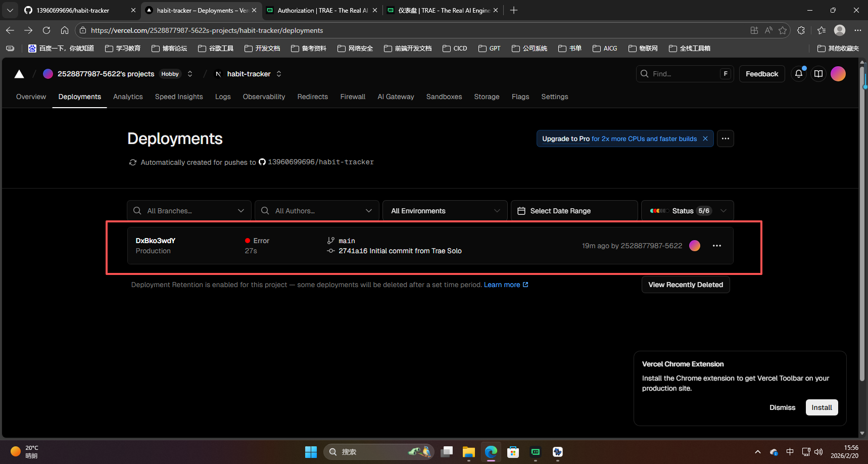Open the Sandboxes tab

(x=444, y=97)
